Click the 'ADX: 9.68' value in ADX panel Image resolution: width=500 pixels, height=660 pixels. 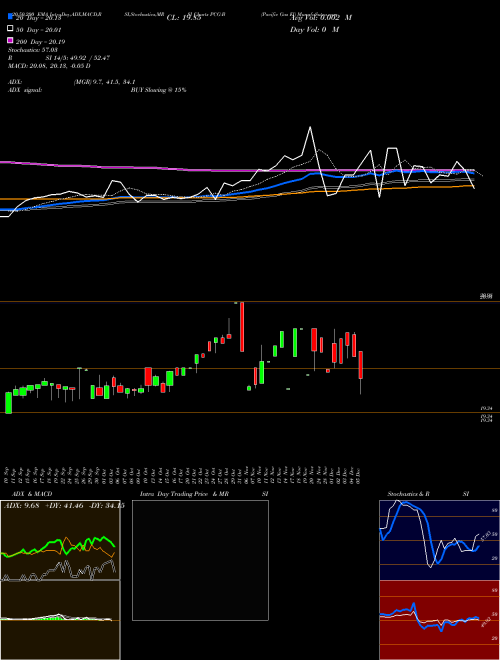point(21,506)
